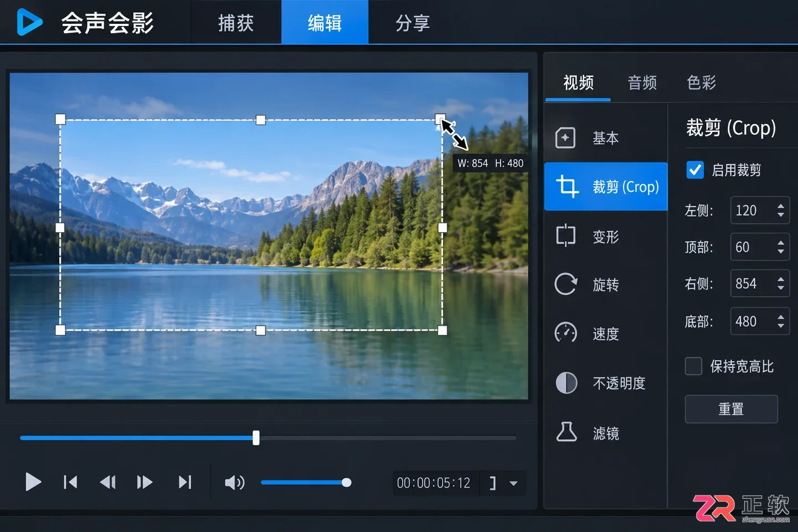The height and width of the screenshot is (532, 798).
Task: Play the preview video
Action: tap(33, 482)
